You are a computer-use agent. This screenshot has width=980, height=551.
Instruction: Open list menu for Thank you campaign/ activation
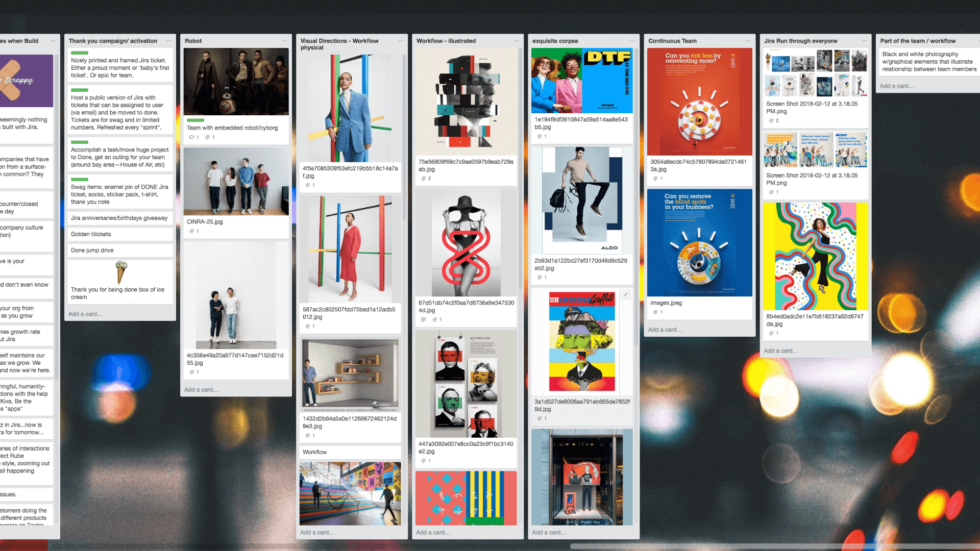tap(169, 41)
